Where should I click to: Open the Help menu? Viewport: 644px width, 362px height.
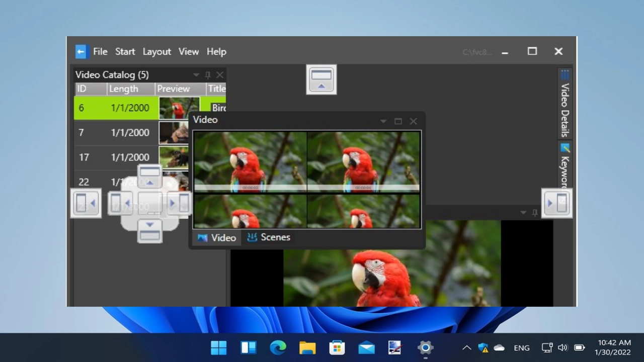click(216, 51)
